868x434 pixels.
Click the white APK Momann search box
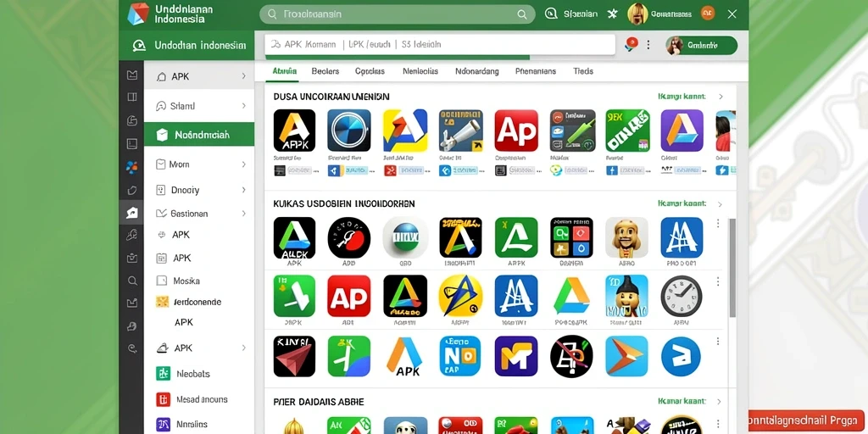440,44
